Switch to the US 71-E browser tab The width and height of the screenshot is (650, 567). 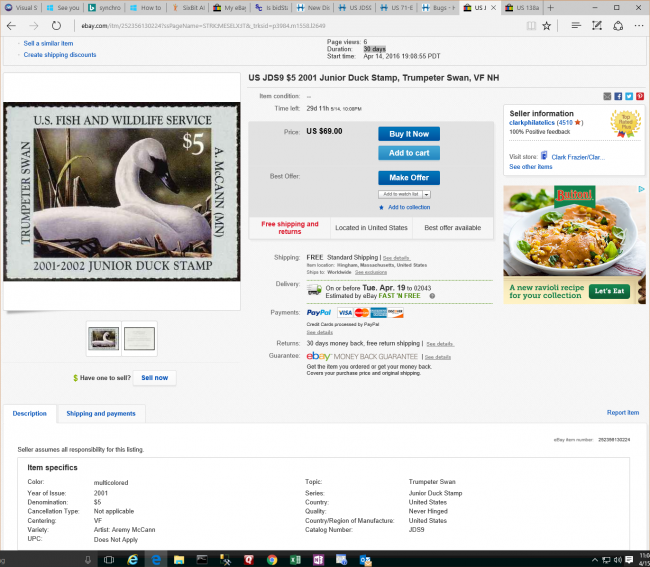click(x=397, y=7)
